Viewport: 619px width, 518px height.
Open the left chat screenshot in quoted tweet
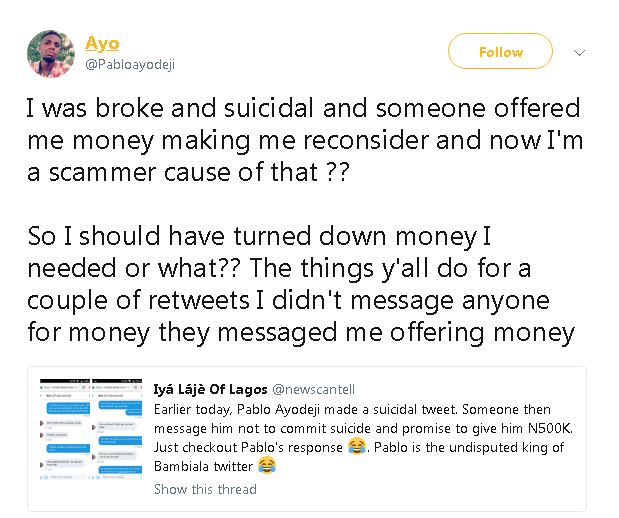[x=62, y=438]
